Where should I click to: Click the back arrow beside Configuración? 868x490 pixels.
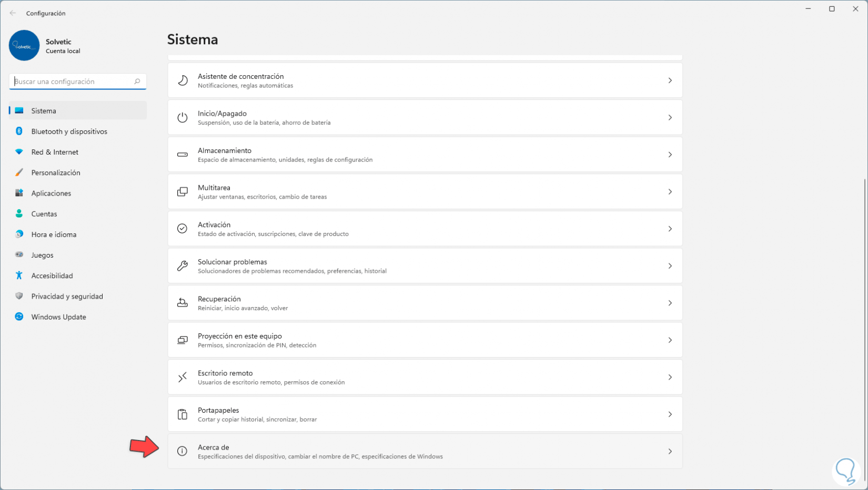[x=13, y=13]
